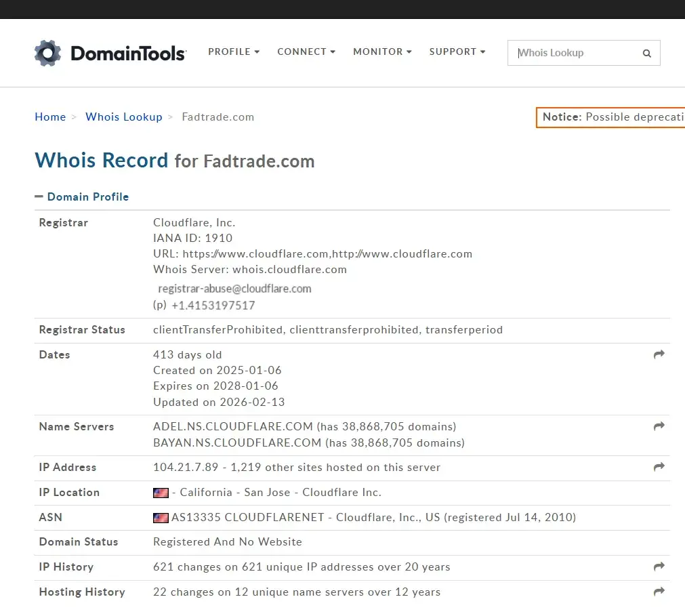Click the Fadtrade.com breadcrumb text
Viewport: 685px width, 616px height.
pyautogui.click(x=218, y=117)
